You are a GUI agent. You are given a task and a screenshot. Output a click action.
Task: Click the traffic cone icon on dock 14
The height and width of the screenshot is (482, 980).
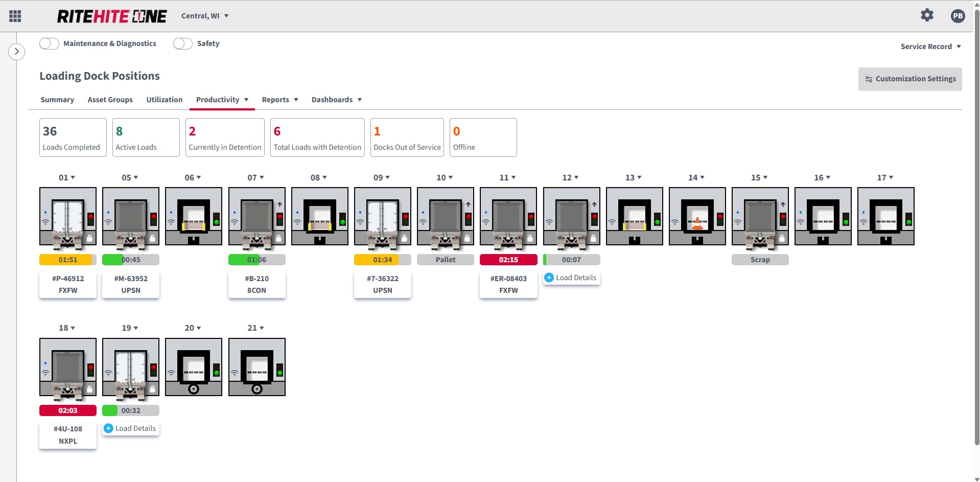tap(697, 223)
